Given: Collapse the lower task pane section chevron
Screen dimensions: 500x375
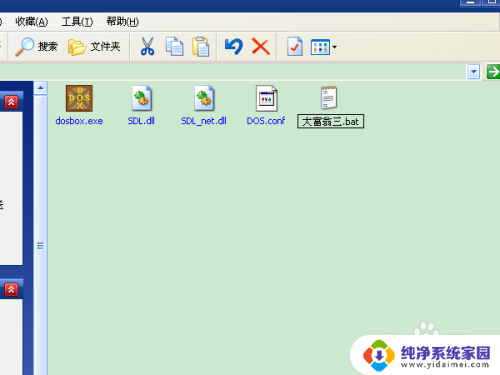Looking at the screenshot, I should coord(11,289).
